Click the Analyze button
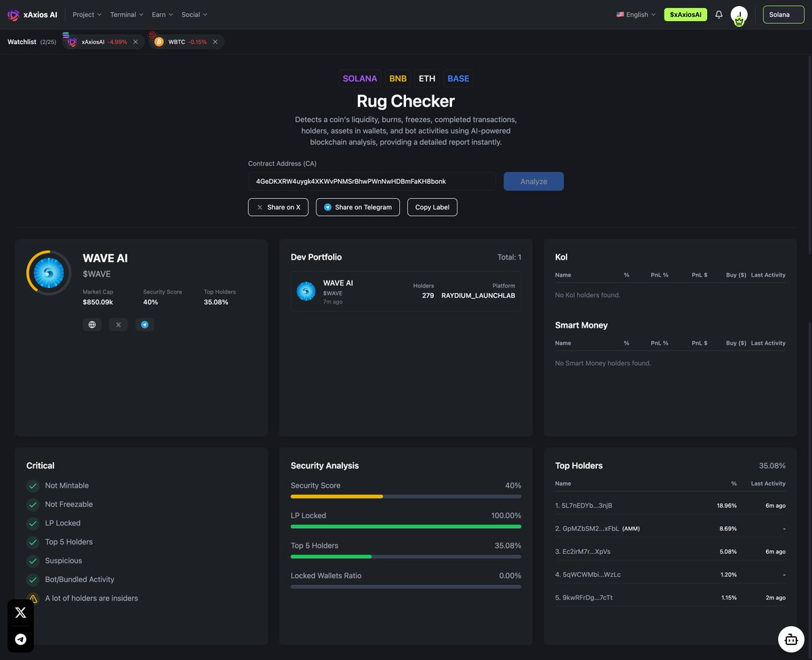Screen dimensions: 812x660 [x=533, y=181]
